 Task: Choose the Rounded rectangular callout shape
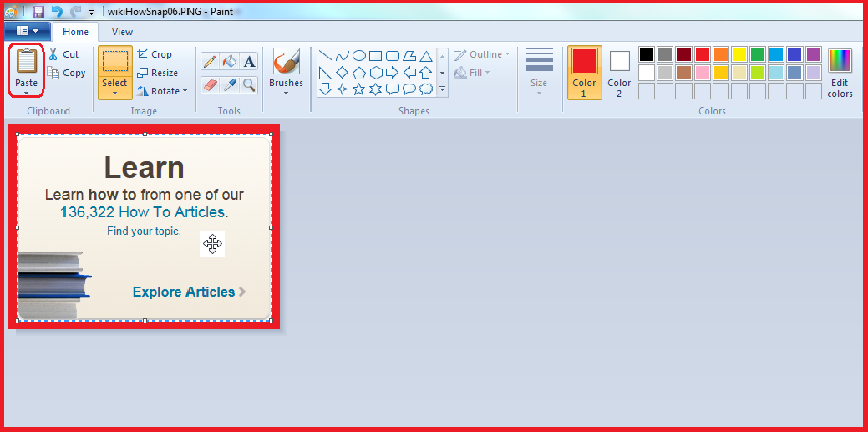[393, 89]
